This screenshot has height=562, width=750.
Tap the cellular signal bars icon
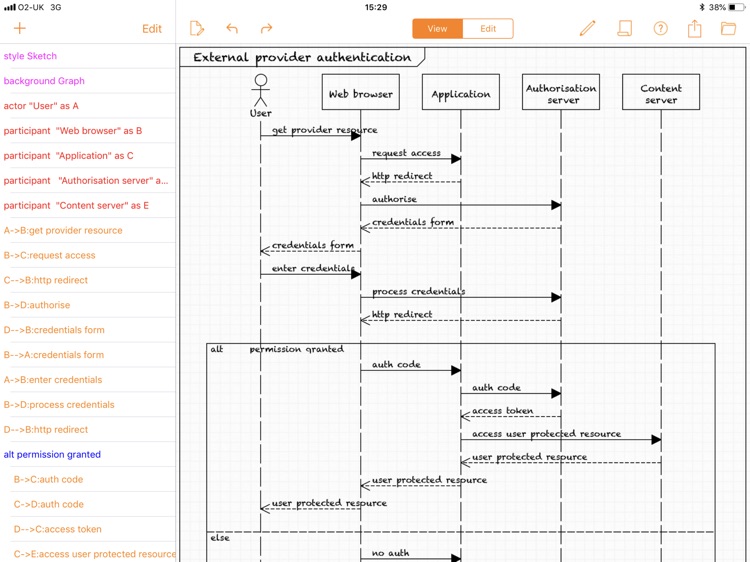[10, 7]
